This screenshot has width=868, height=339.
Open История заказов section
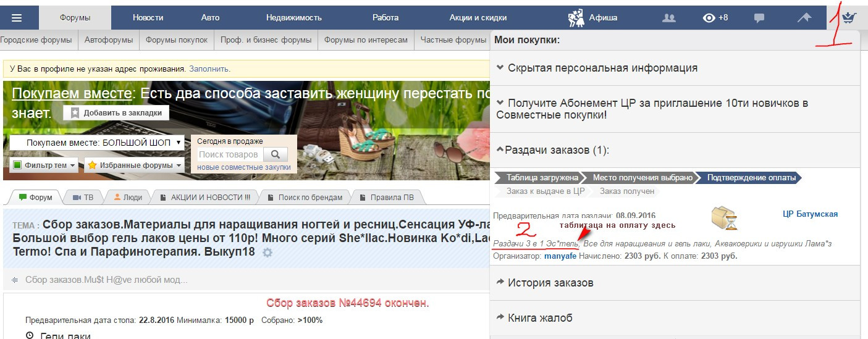tap(675, 283)
